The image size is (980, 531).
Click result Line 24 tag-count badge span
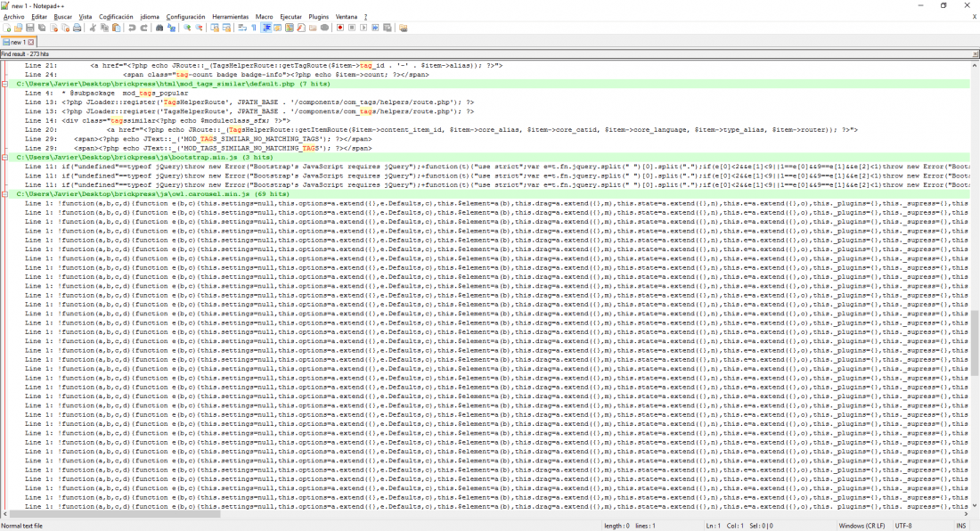227,74
